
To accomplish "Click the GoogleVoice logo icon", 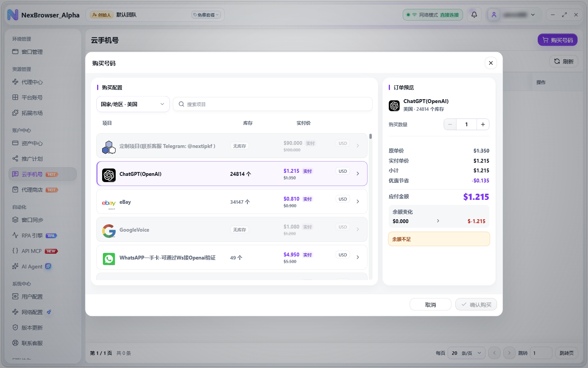I will pyautogui.click(x=109, y=231).
